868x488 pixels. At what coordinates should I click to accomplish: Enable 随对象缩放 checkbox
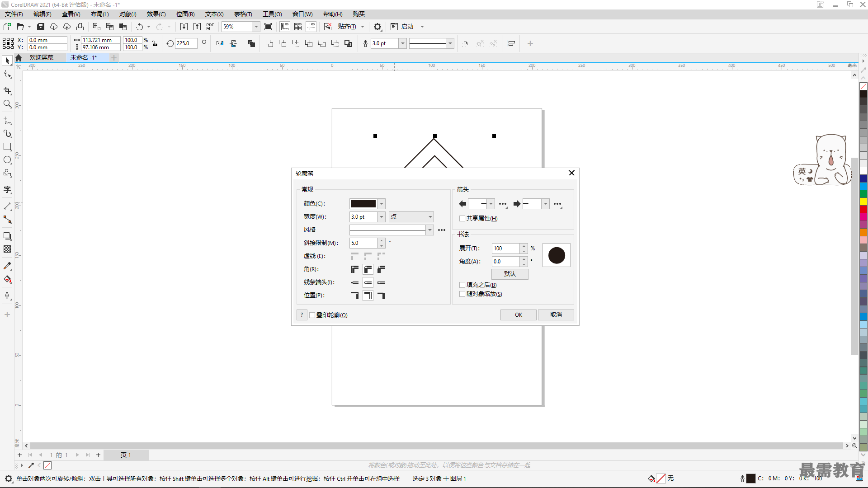(462, 294)
